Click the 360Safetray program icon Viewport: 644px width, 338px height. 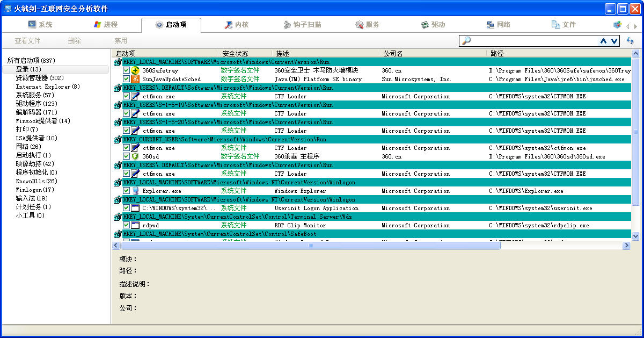pos(135,70)
